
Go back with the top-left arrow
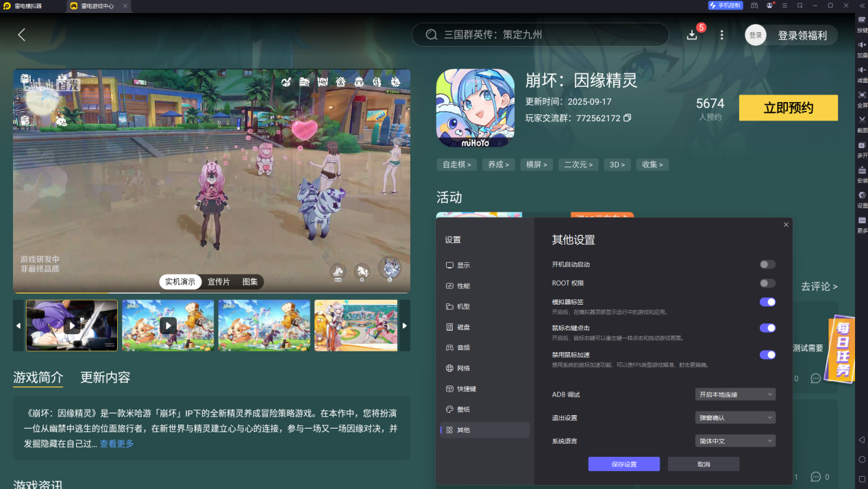(22, 34)
